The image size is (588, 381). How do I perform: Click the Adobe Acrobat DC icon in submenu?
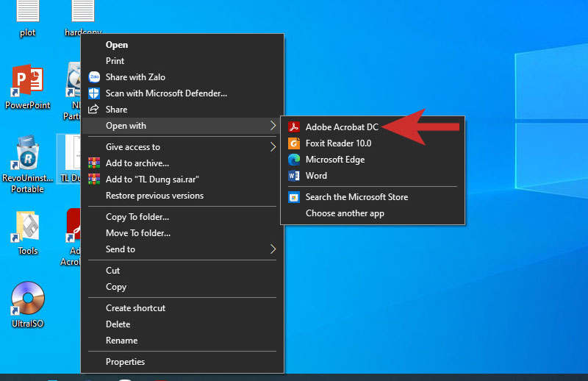pos(294,127)
